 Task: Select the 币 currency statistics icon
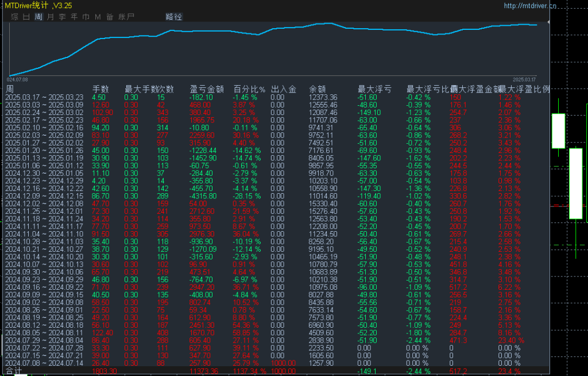pyautogui.click(x=86, y=17)
